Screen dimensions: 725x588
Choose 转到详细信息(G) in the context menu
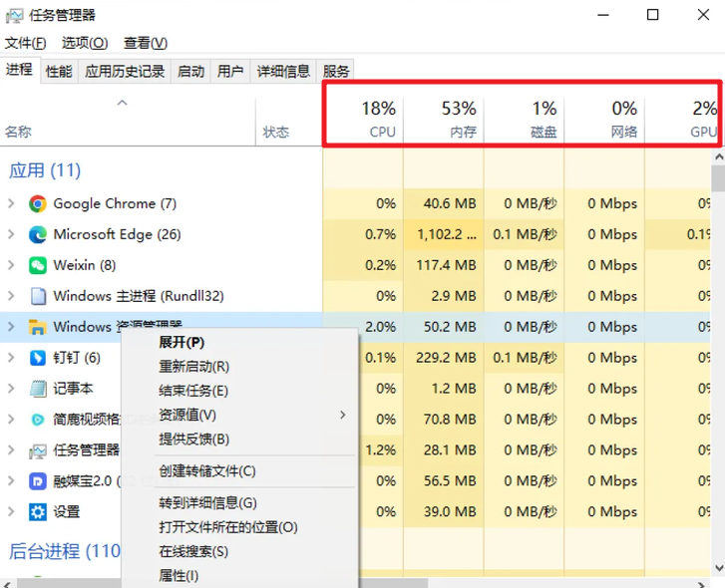[x=240, y=503]
